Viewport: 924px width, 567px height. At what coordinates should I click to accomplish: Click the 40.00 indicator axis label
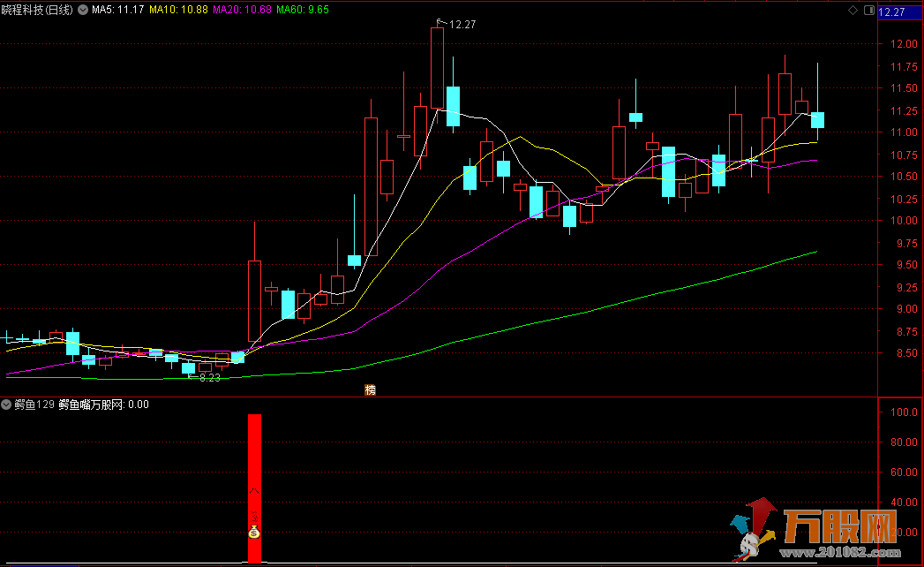click(x=904, y=503)
